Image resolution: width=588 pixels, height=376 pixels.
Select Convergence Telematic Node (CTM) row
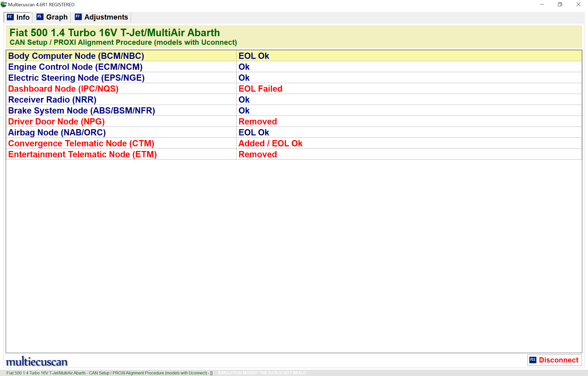(294, 143)
